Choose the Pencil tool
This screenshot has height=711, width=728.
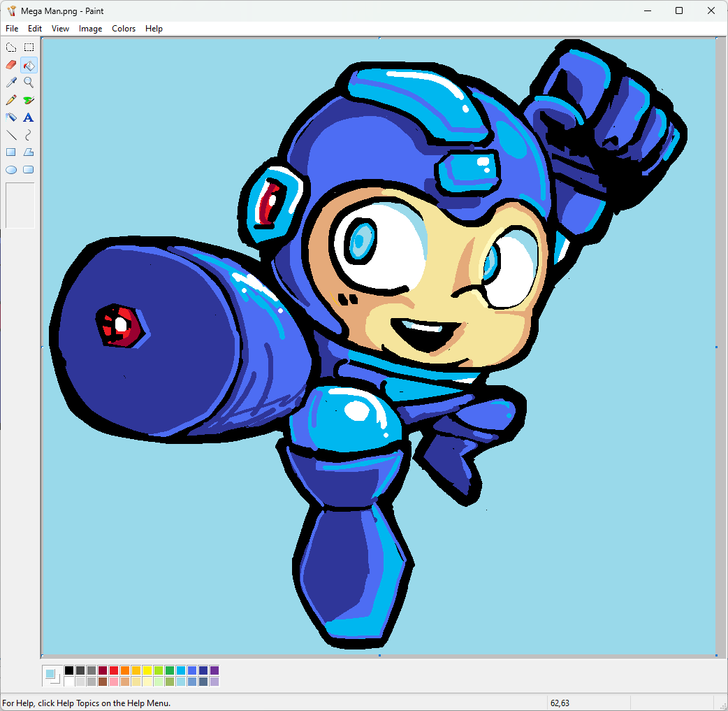[x=11, y=100]
